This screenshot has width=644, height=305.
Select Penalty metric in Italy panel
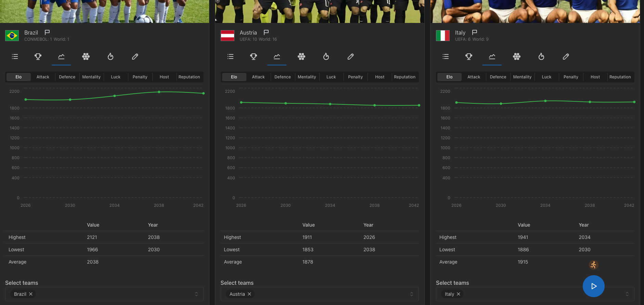coord(571,77)
